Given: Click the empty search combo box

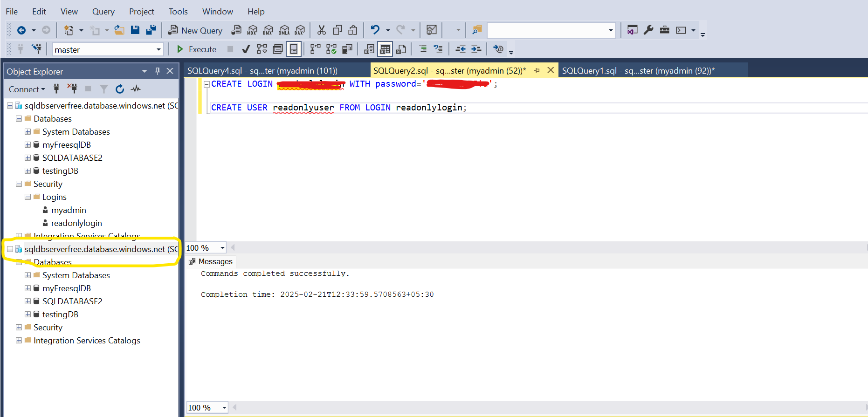Looking at the screenshot, I should (x=551, y=30).
